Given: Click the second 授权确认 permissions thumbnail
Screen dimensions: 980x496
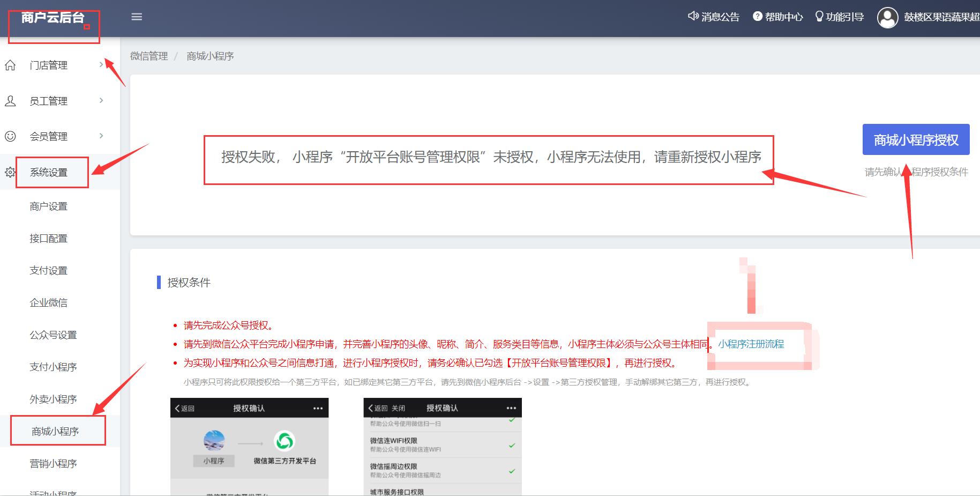Looking at the screenshot, I should (443, 447).
